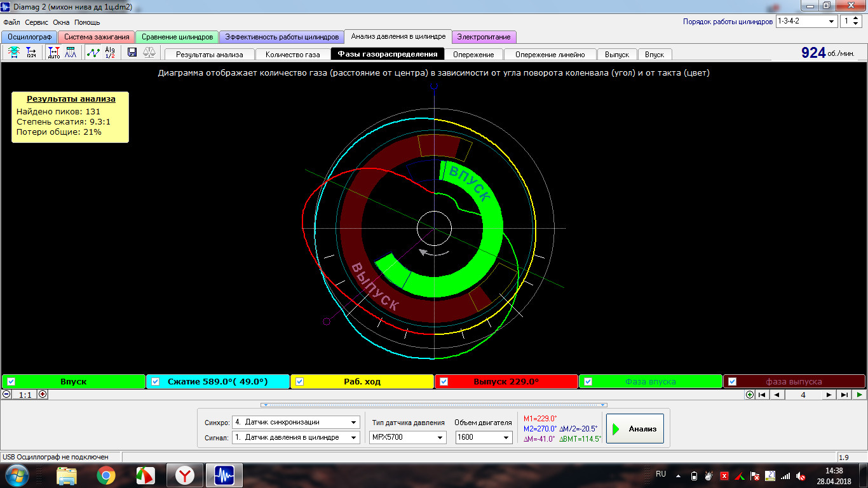Screen dimensions: 868x488
Task: Open the Опережение линейно sub-tab
Action: pyautogui.click(x=550, y=55)
